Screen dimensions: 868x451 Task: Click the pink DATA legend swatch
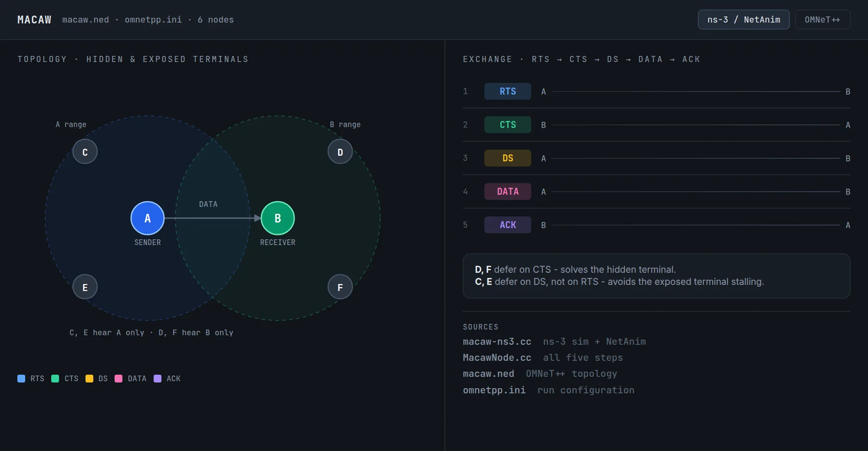click(x=118, y=379)
